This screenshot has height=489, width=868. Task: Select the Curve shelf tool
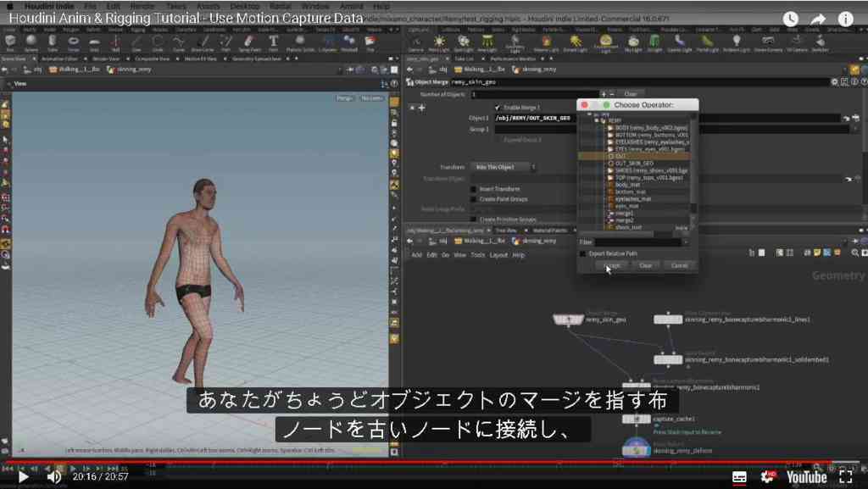178,42
